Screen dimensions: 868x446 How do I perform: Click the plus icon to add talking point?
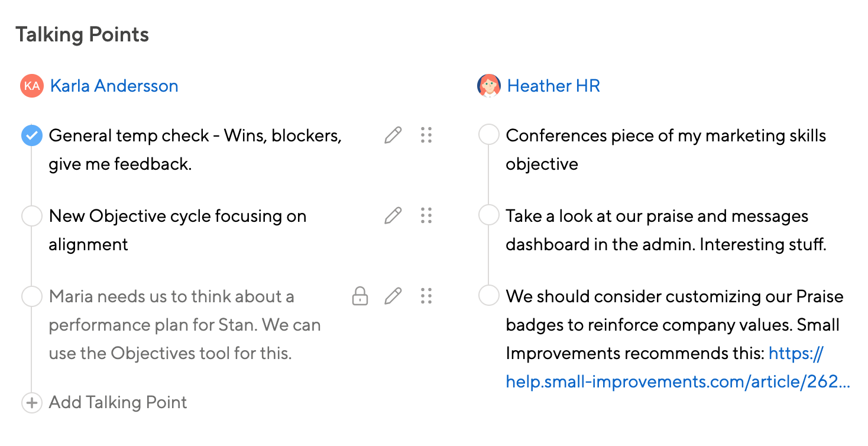[x=32, y=403]
